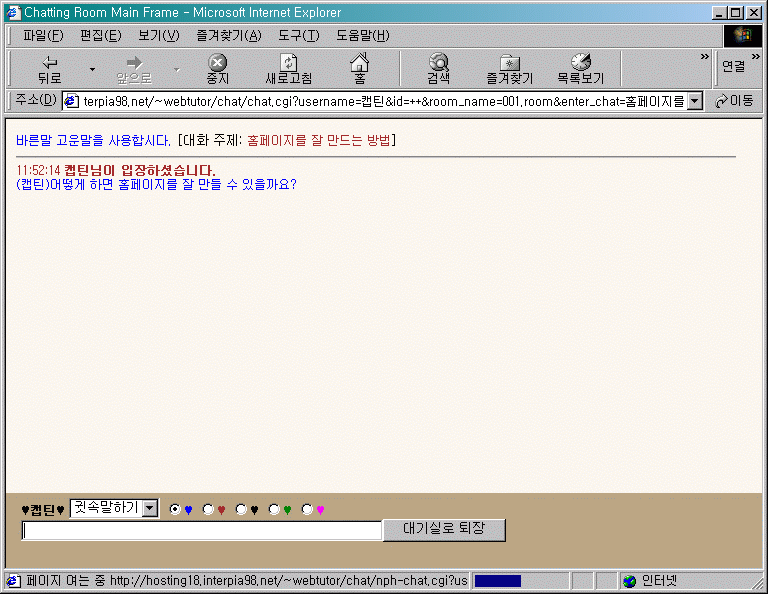Screen dimensions: 768x594
Task: Click the IE icon in the title bar
Action: 13,13
